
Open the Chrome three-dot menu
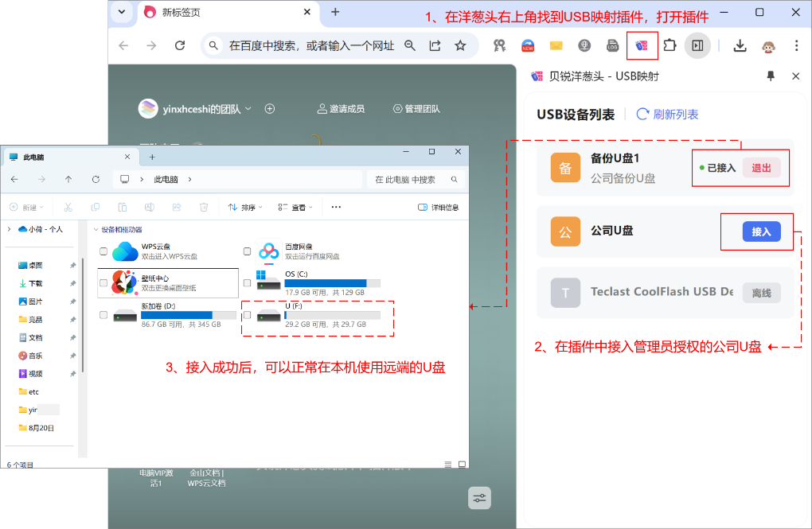click(x=795, y=45)
